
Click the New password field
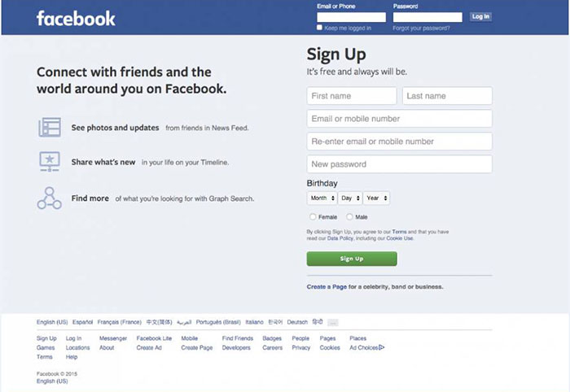(400, 164)
